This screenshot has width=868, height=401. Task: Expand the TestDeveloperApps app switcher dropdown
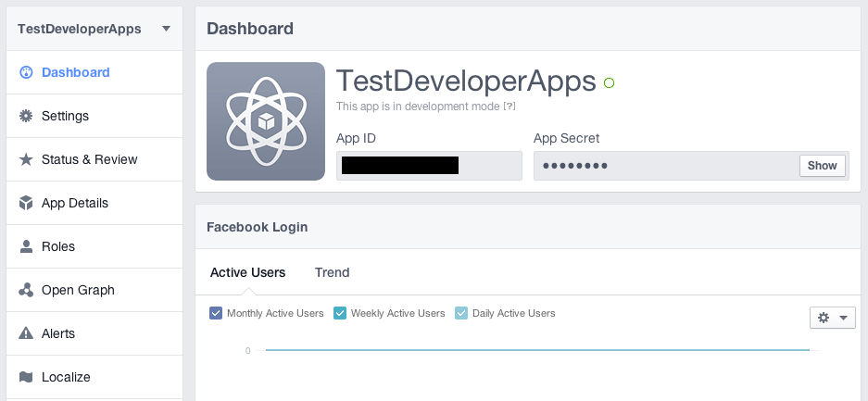pyautogui.click(x=166, y=29)
